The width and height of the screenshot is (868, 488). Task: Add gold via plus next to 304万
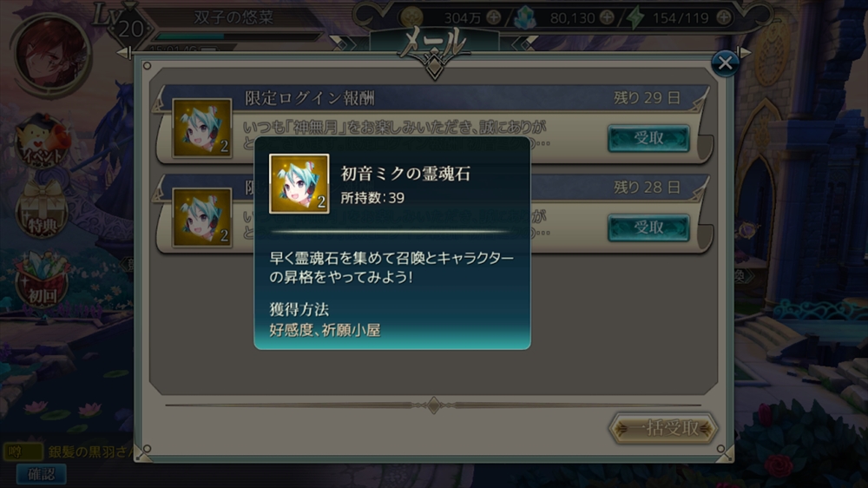(493, 17)
